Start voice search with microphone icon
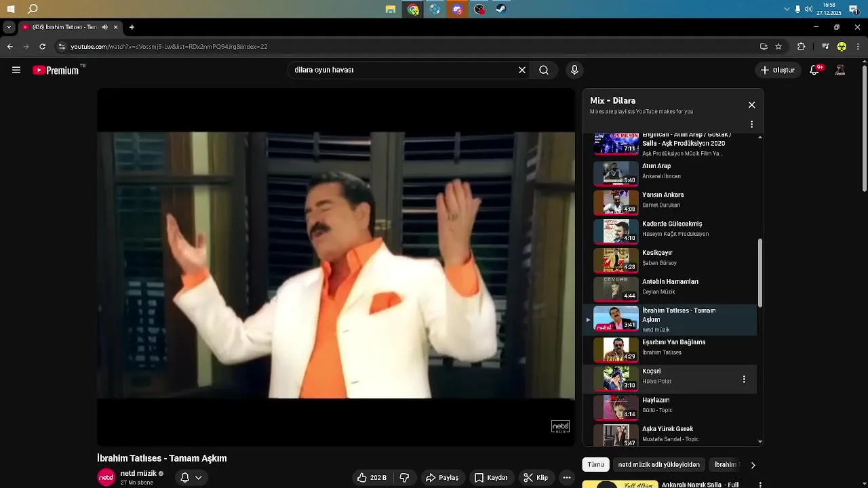 (x=574, y=70)
